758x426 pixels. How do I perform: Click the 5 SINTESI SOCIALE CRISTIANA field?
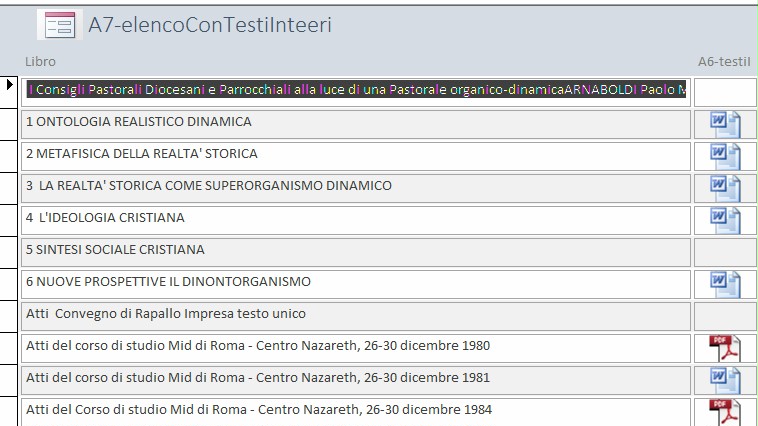[x=356, y=252]
